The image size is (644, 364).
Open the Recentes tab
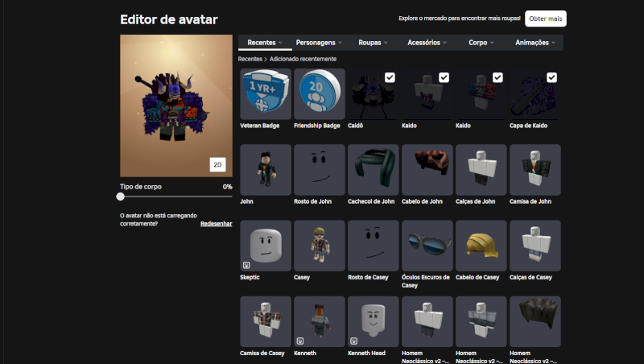(265, 43)
